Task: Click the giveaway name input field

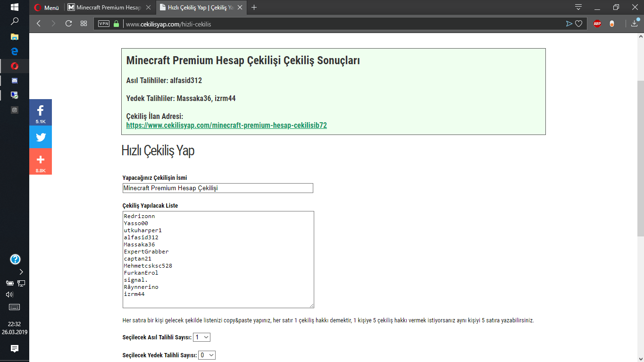Action: [217, 188]
